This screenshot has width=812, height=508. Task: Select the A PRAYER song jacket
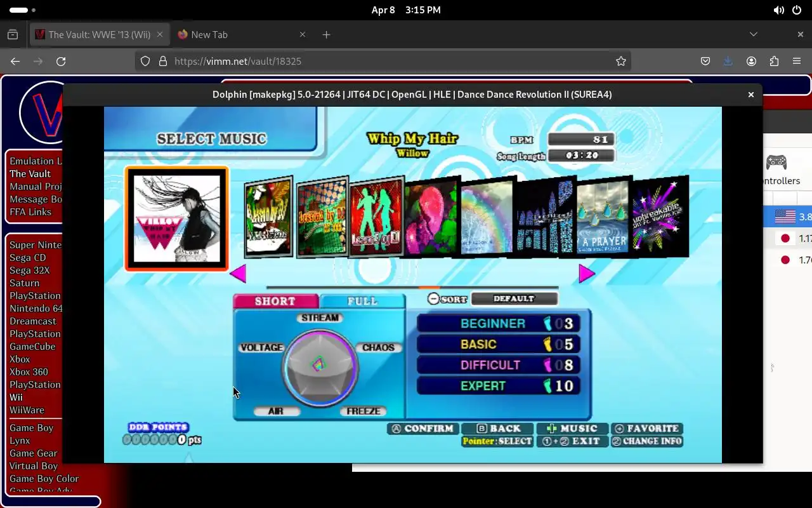602,217
